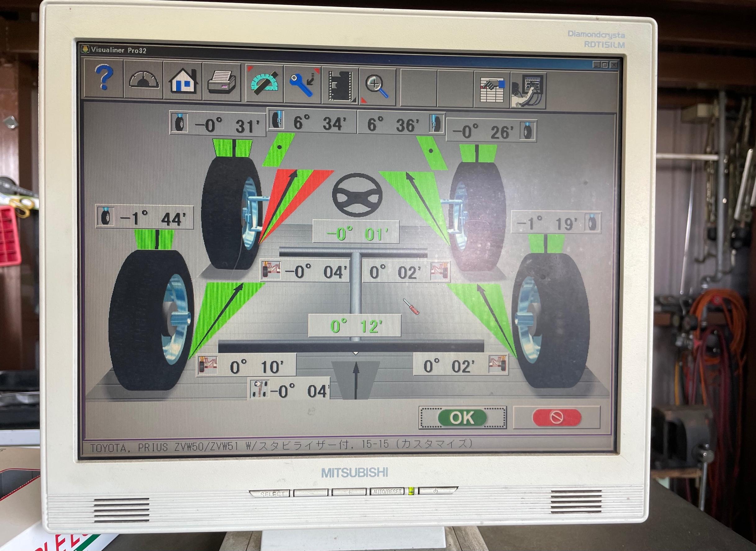Click the magnifying glass zoom icon
This screenshot has width=756, height=551.
(x=377, y=87)
